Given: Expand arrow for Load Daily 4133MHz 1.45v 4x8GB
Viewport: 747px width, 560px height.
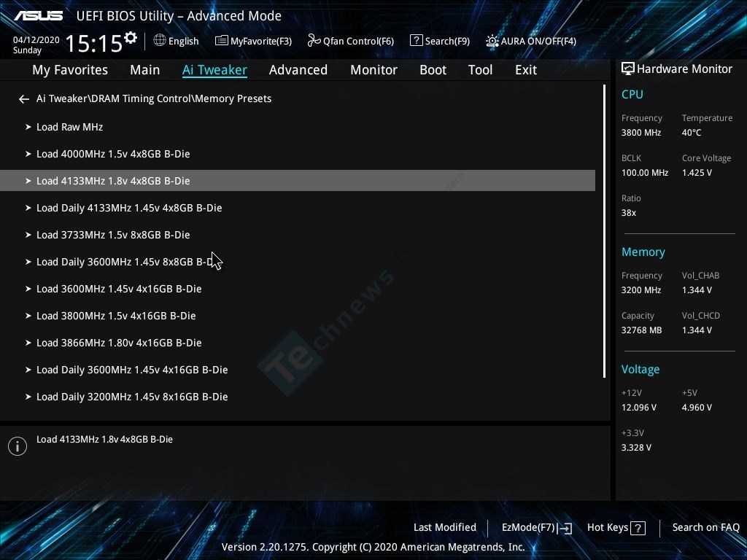Looking at the screenshot, I should [28, 208].
